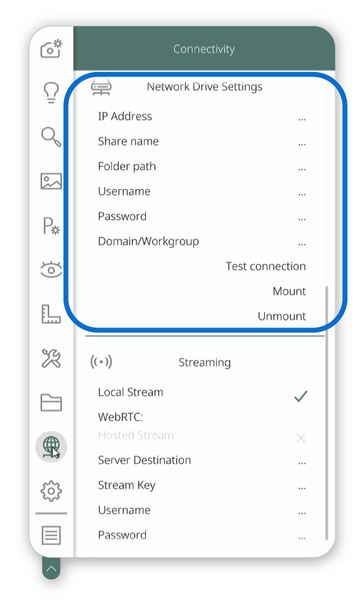Select the light bulb illumination icon

[x=51, y=93]
